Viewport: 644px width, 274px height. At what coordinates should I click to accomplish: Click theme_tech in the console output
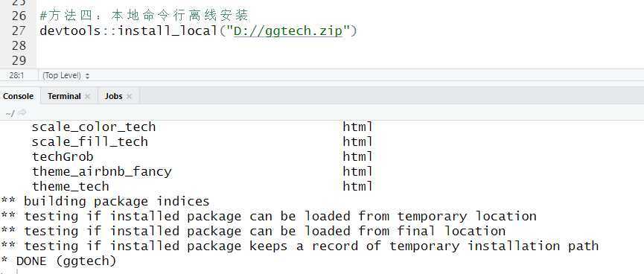pos(71,186)
